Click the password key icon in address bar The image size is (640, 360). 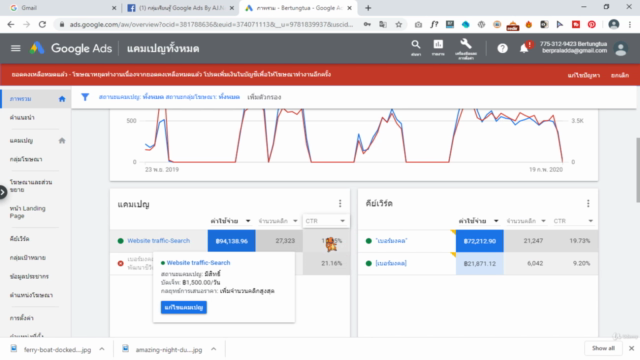pos(367,24)
